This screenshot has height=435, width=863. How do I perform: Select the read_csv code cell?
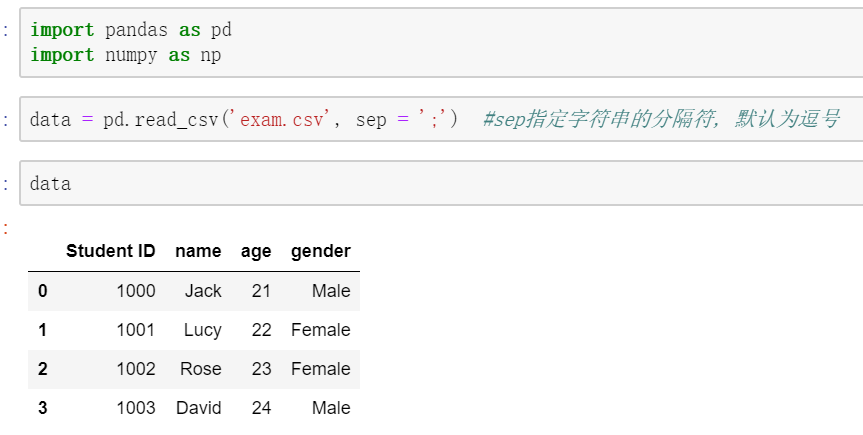click(x=441, y=119)
